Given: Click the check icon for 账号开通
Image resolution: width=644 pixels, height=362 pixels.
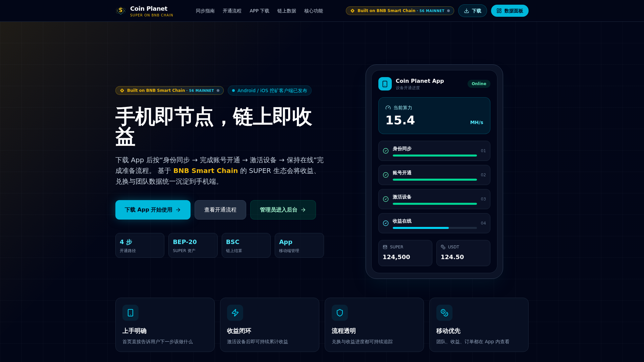Looking at the screenshot, I should pyautogui.click(x=386, y=175).
